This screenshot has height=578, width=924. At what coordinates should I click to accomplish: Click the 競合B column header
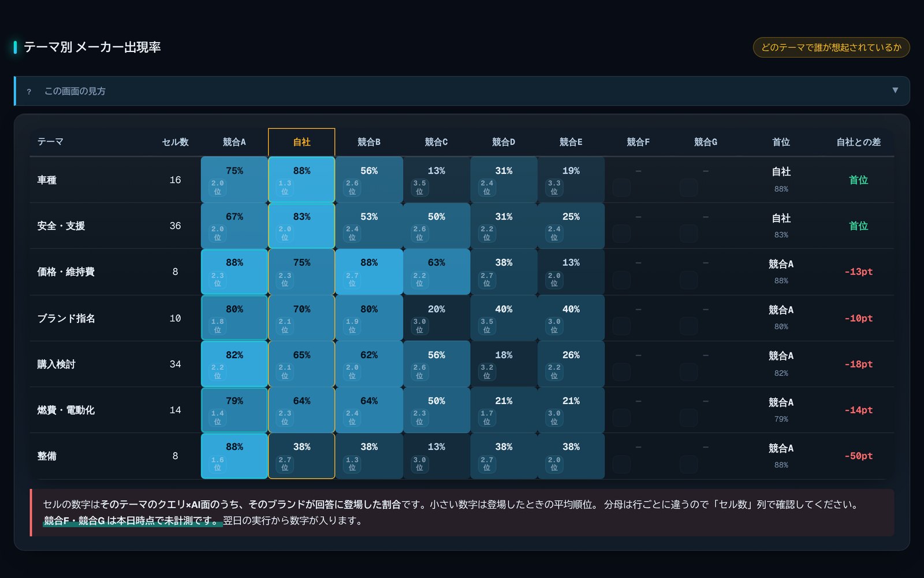pyautogui.click(x=369, y=142)
